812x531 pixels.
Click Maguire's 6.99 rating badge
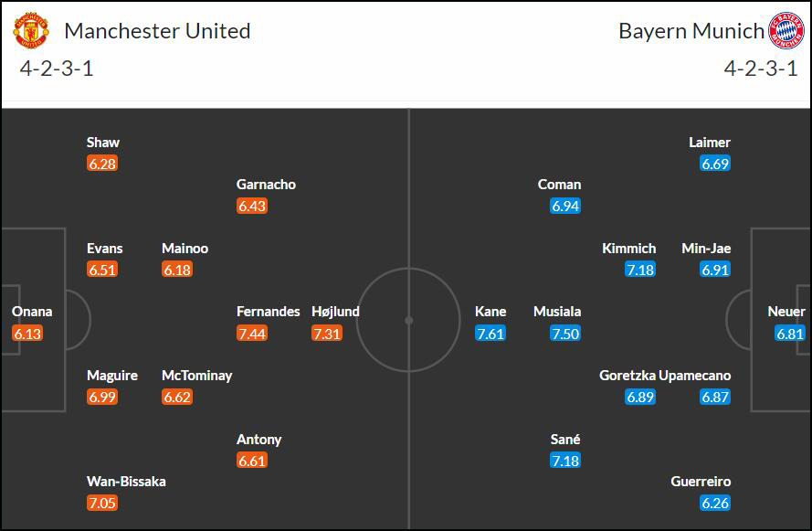coord(102,397)
